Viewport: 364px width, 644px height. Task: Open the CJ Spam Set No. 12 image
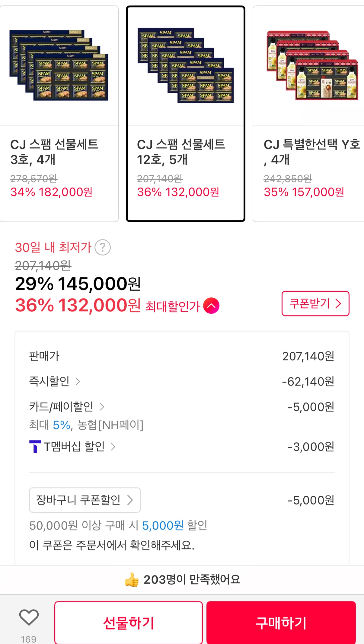click(x=185, y=66)
